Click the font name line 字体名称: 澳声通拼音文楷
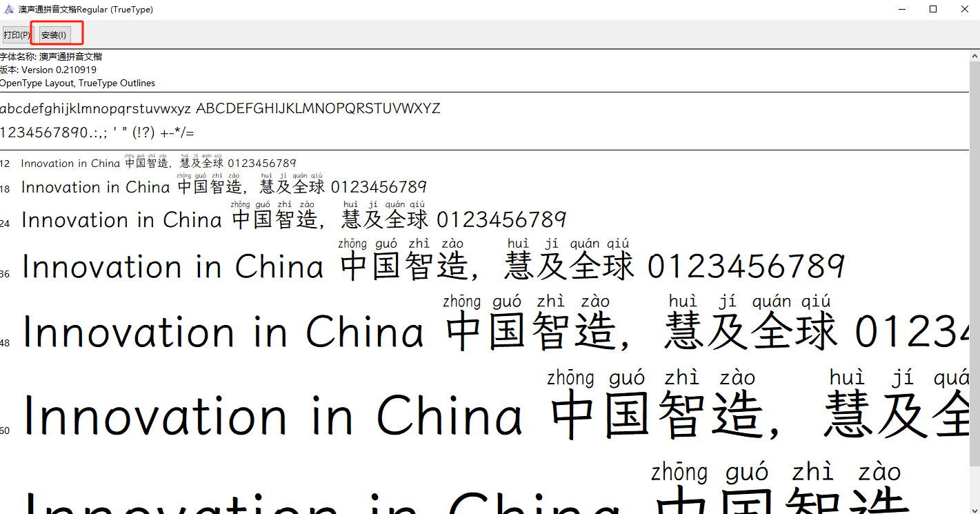The width and height of the screenshot is (980, 514). coord(51,57)
